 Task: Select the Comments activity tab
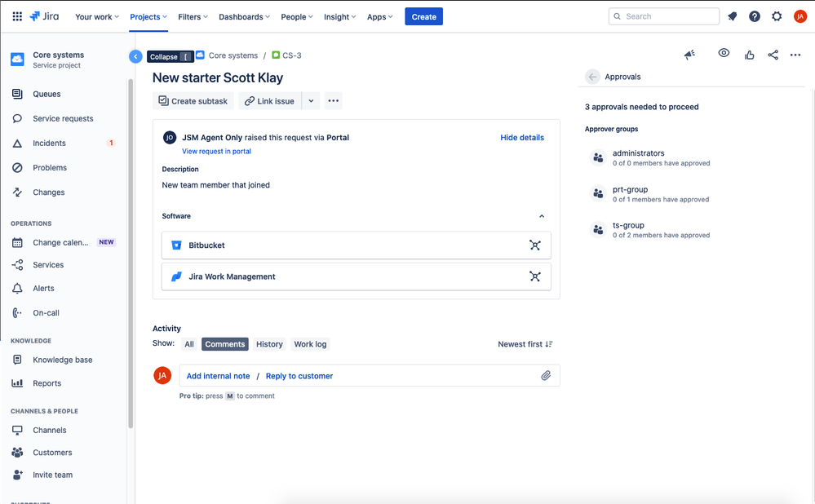pyautogui.click(x=224, y=344)
